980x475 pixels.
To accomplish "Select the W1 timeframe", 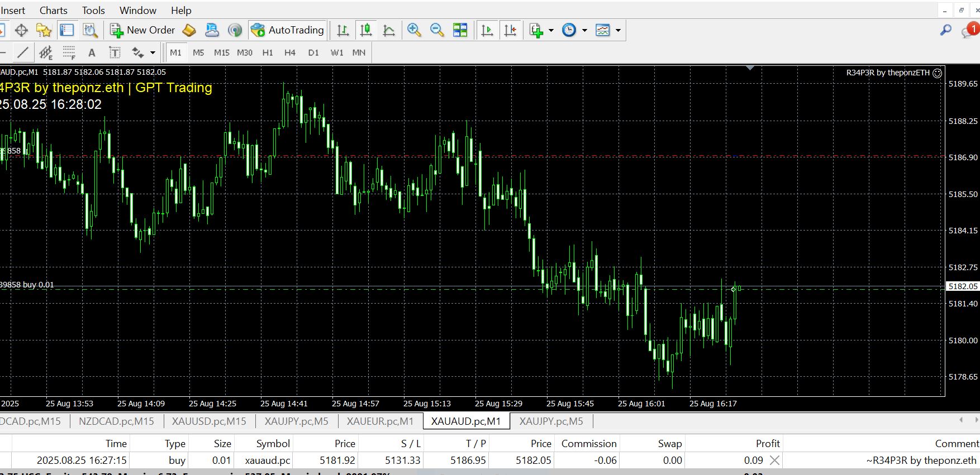I will click(x=337, y=52).
